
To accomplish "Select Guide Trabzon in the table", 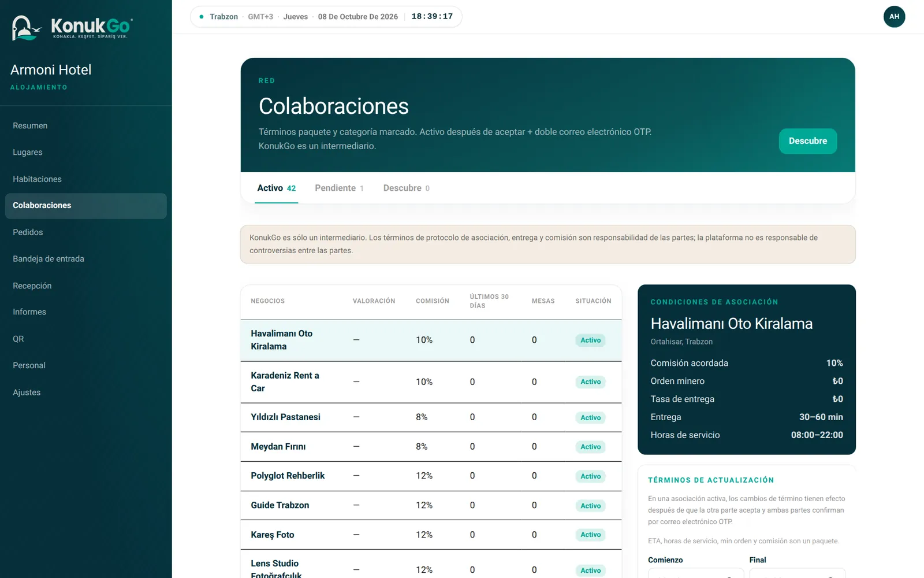I will [x=431, y=505].
